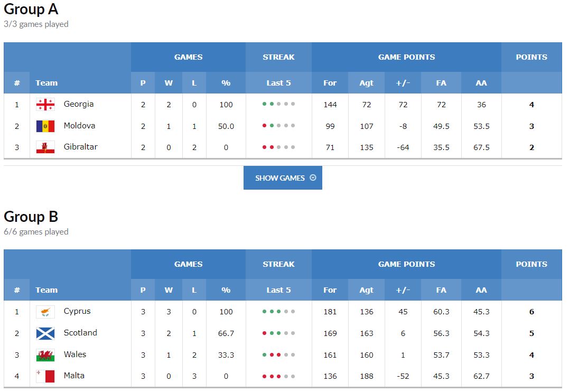Screen dimensions: 569x392
Task: Click the Malta flag icon
Action: click(x=45, y=376)
